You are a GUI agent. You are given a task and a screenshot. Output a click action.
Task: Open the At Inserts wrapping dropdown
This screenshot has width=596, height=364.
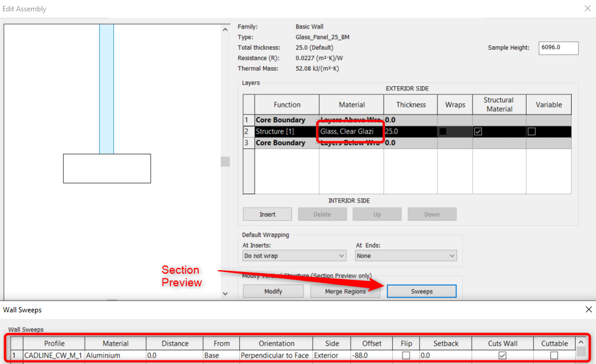[294, 255]
